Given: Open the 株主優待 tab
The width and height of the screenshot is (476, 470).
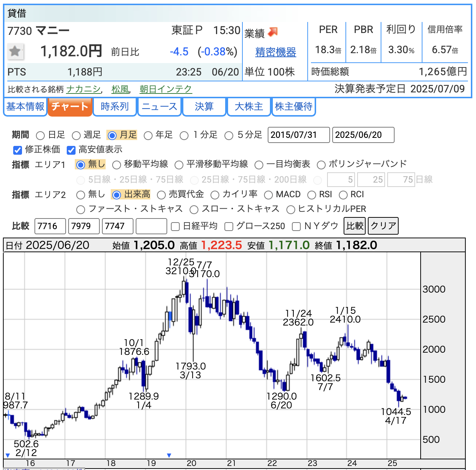Looking at the screenshot, I should click(x=294, y=107).
